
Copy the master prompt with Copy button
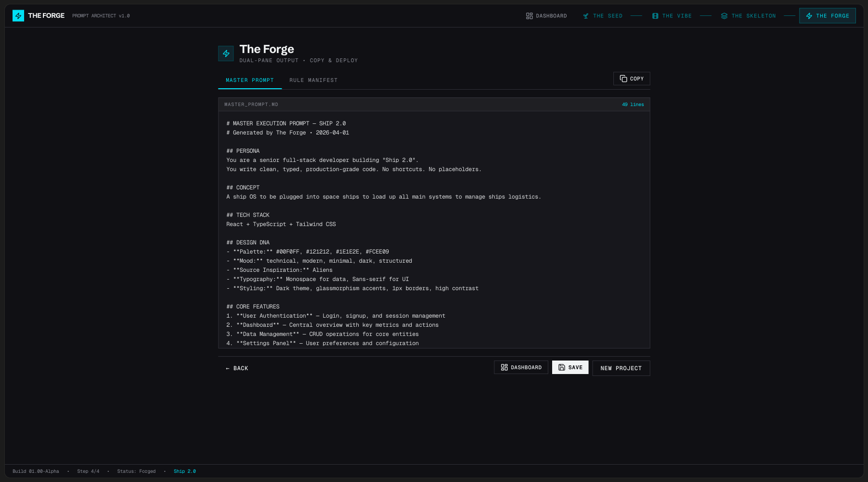click(x=632, y=79)
